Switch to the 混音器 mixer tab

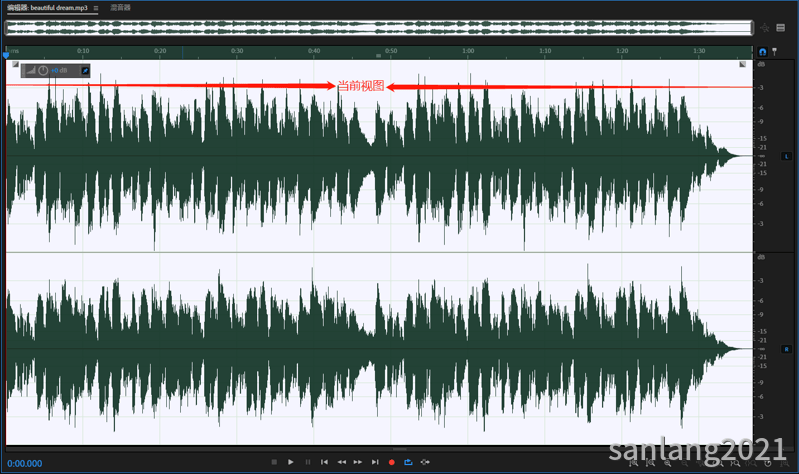121,8
